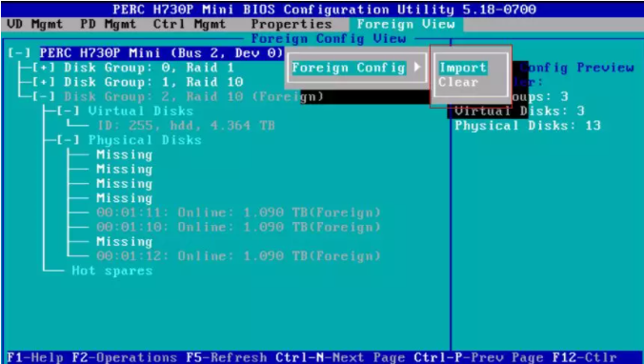Select the Hot spares node
The image size is (644, 364).
pyautogui.click(x=112, y=271)
